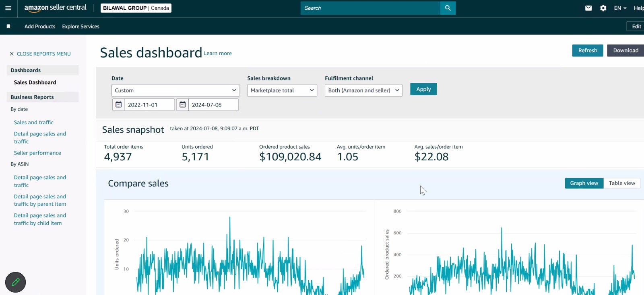The image size is (644, 295).
Task: Close the reports menu
Action: pos(40,54)
